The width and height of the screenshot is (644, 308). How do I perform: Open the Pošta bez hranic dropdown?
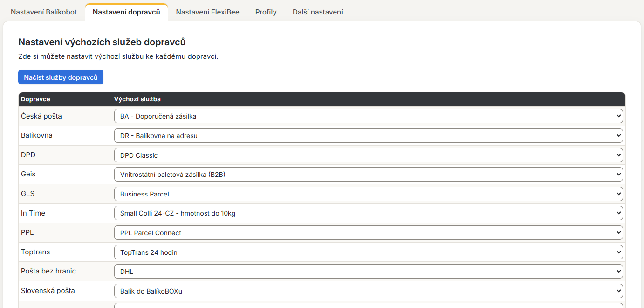pos(368,271)
